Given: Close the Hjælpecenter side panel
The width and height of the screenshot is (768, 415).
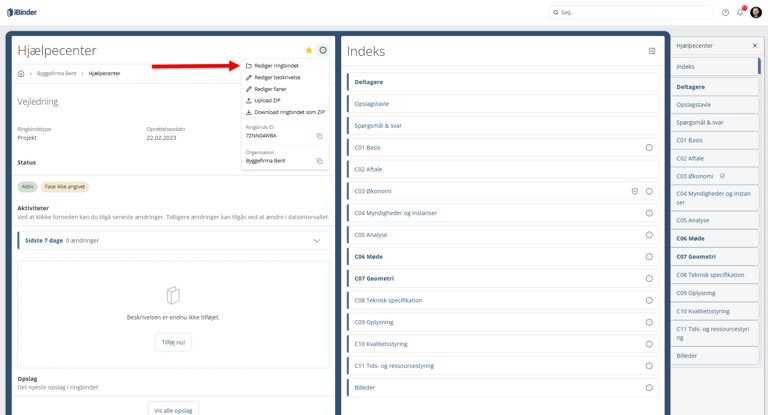Looking at the screenshot, I should tap(754, 46).
